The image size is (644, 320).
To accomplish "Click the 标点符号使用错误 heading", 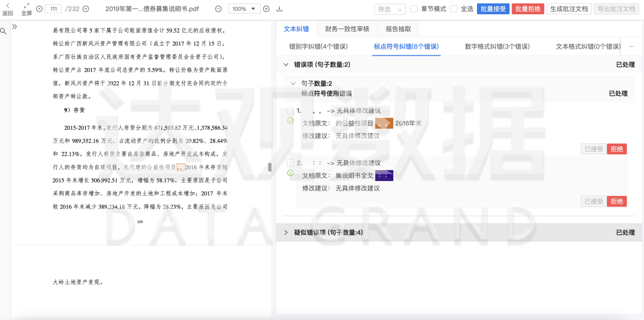I will pos(326,93).
